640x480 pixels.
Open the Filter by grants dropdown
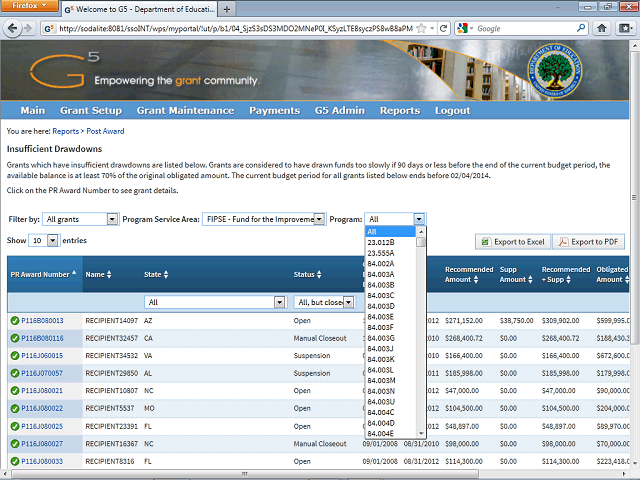(x=112, y=219)
